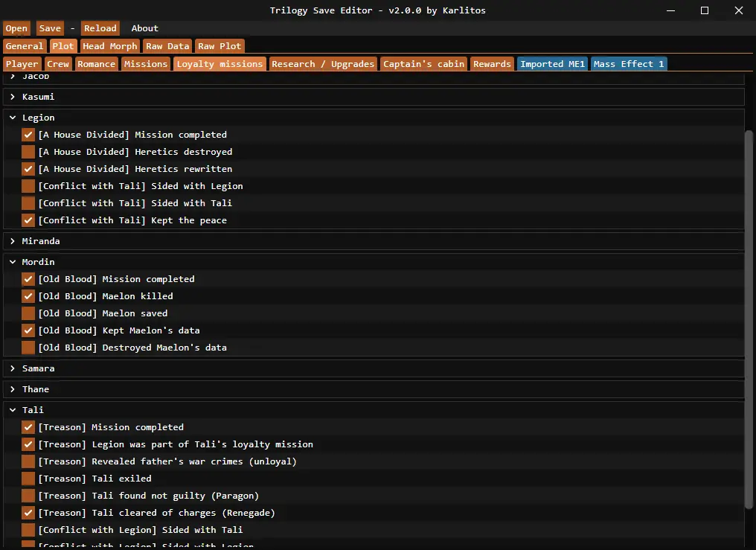756x550 pixels.
Task: Select the Loyalty missions sub-tab
Action: pyautogui.click(x=220, y=64)
